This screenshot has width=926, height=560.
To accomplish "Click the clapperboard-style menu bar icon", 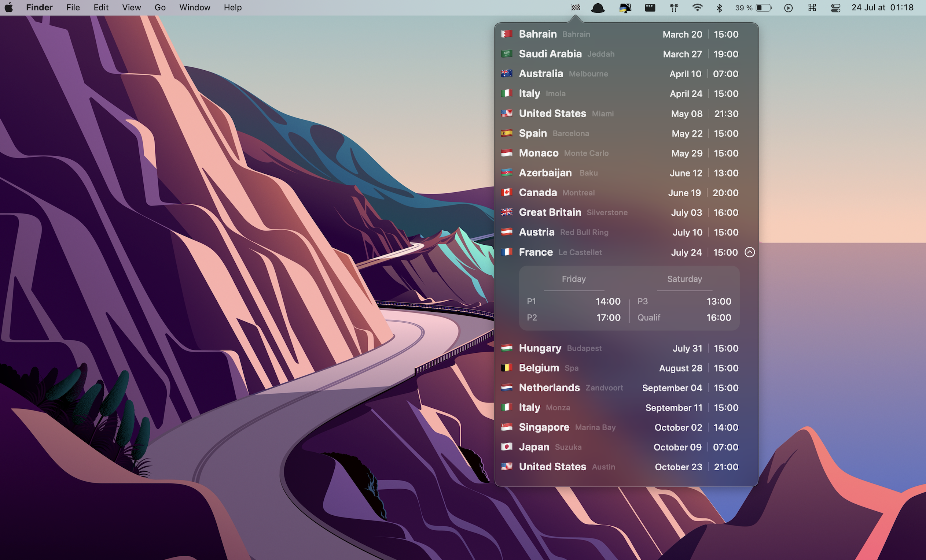I will [x=650, y=8].
